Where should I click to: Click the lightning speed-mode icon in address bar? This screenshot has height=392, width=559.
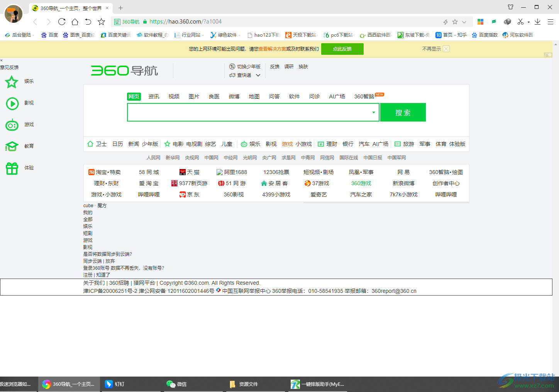click(446, 22)
